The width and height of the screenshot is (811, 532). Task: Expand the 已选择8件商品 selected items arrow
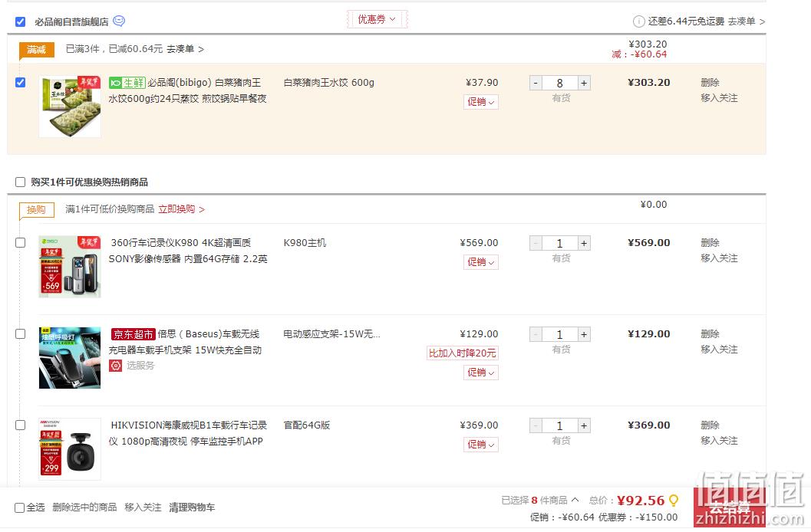575,500
